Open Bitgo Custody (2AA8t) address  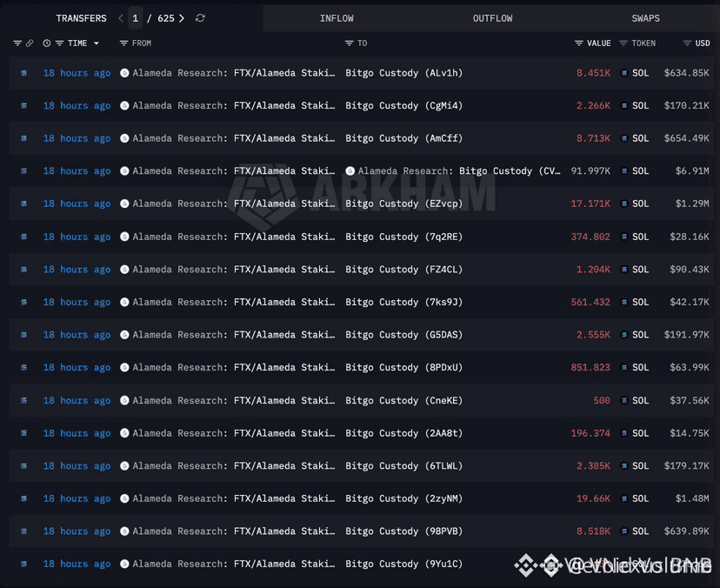tap(404, 432)
